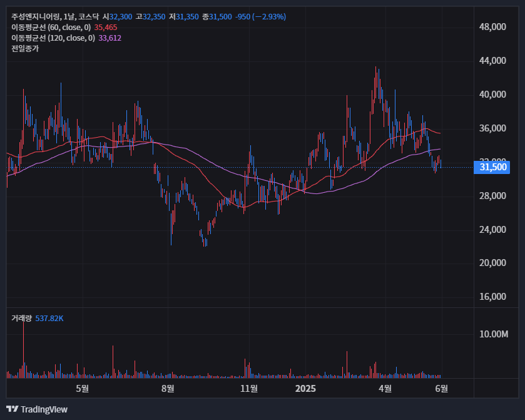The height and width of the screenshot is (420, 525).
Task: Click the 8월 time axis label
Action: [x=168, y=389]
